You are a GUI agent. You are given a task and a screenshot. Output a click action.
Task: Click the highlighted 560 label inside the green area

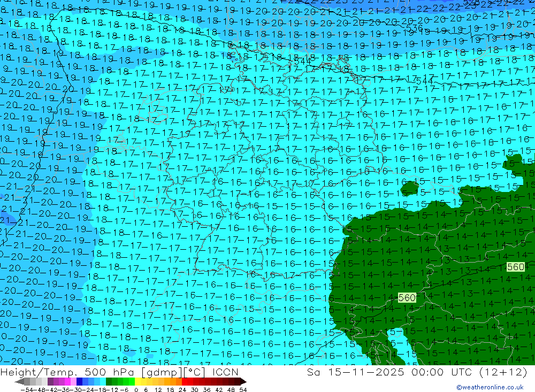407,298
